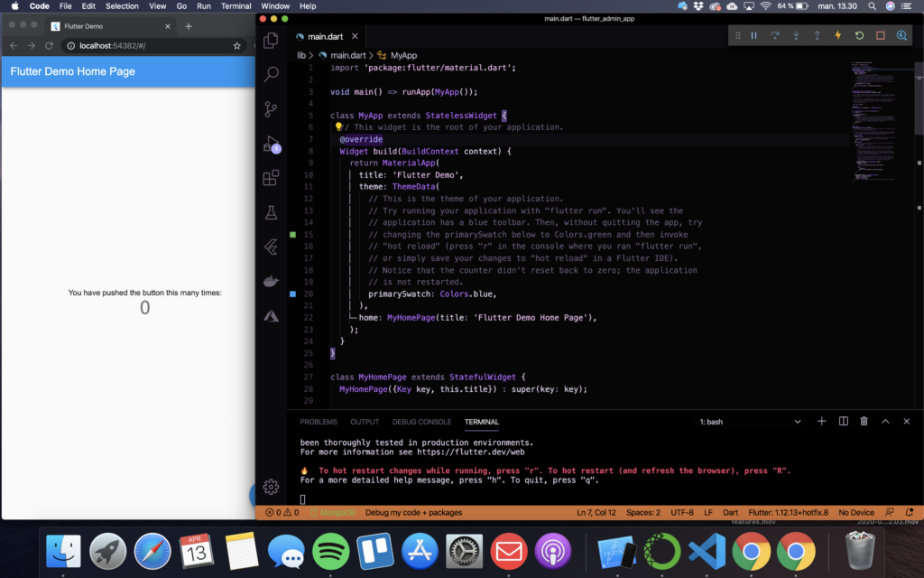Open the Run and Debug sidebar icon
This screenshot has width=924, height=578.
tap(271, 144)
